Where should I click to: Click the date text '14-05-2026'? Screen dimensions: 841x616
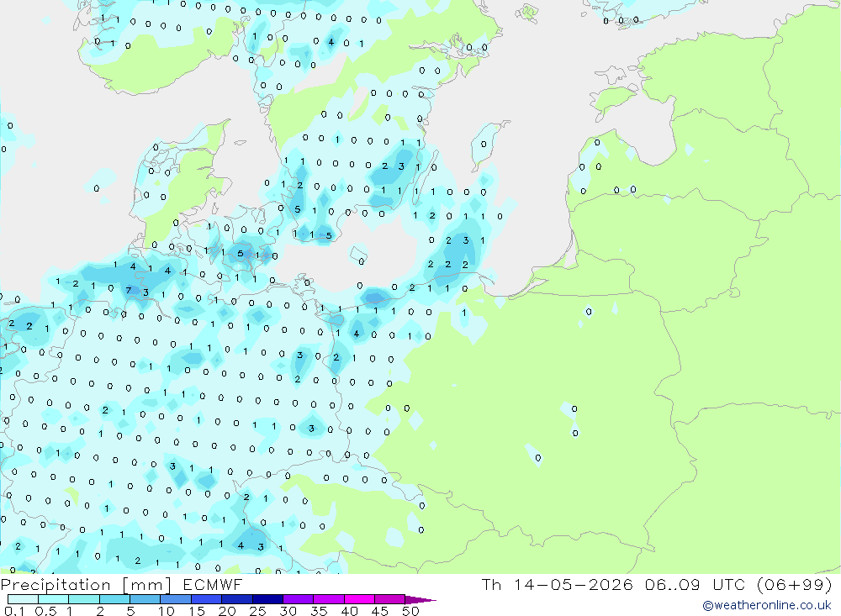click(573, 584)
